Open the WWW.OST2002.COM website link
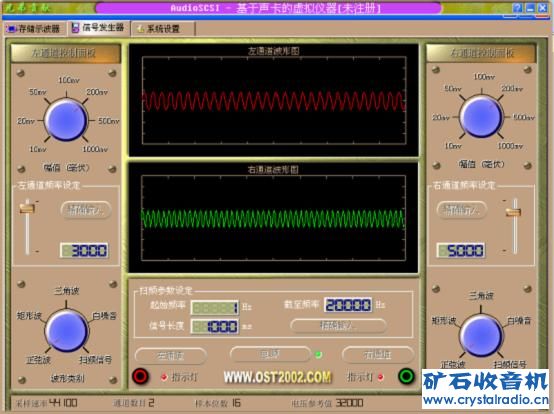Viewport: 554px width, 414px height. (x=278, y=377)
